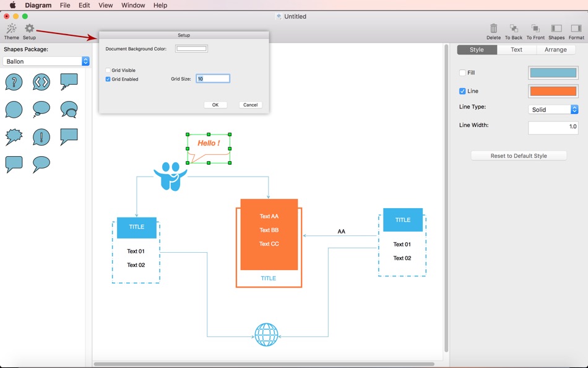Open the blue Fill color swatch

553,73
